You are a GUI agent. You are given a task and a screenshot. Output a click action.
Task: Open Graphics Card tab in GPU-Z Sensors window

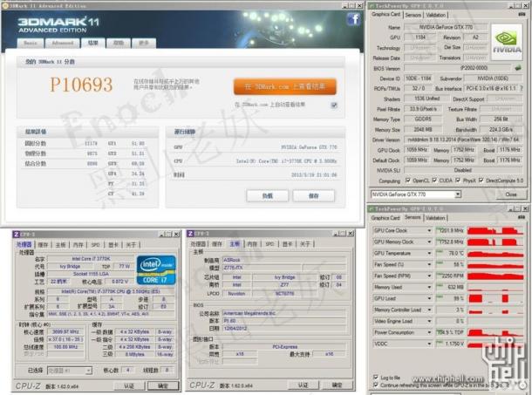coord(385,218)
